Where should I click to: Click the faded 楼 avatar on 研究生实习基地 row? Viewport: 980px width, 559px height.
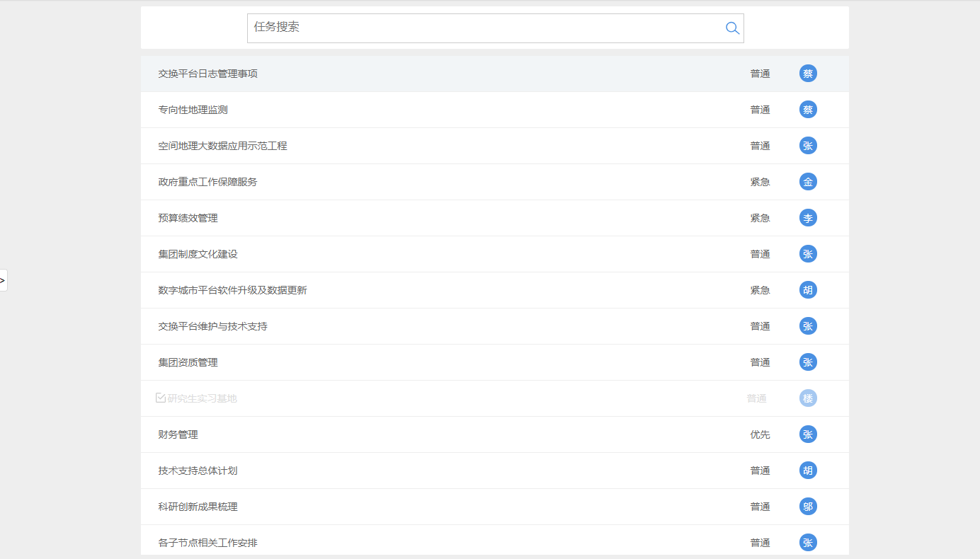tap(808, 398)
